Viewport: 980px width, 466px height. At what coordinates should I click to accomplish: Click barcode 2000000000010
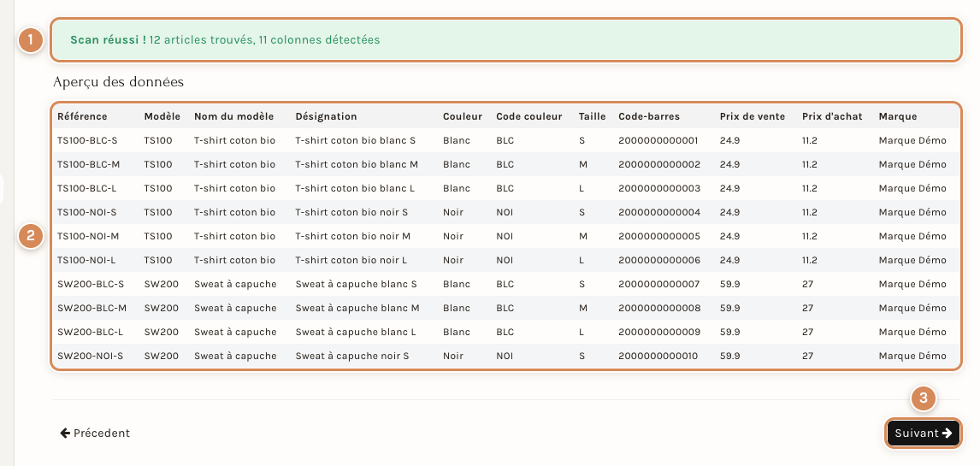coord(658,356)
